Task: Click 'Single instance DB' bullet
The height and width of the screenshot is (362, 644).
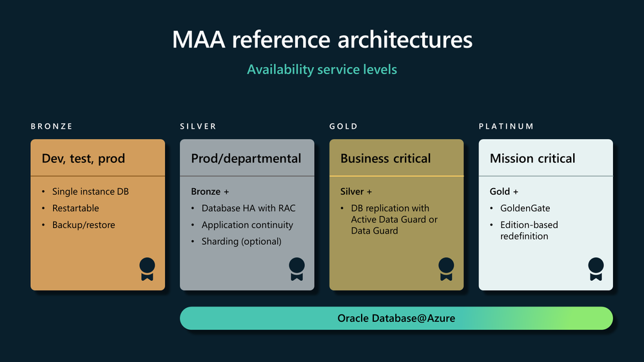Action: coord(90,192)
